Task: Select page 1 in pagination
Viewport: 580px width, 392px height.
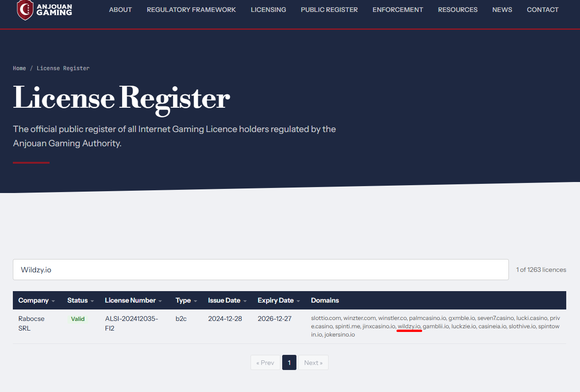Action: [289, 363]
